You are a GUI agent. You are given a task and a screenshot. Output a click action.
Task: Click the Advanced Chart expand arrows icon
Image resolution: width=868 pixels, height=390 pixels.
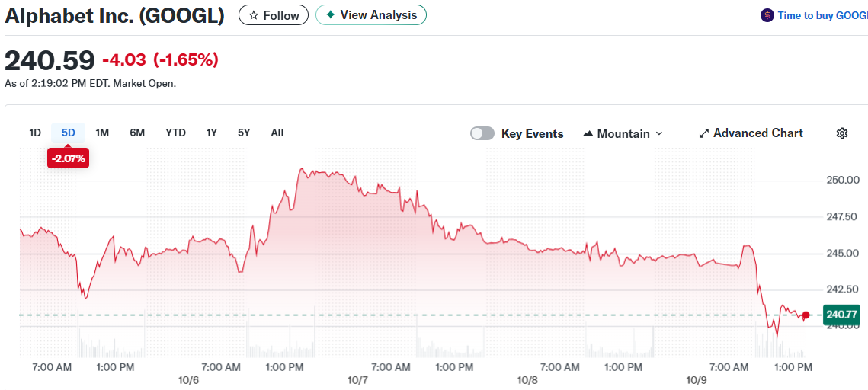pos(704,133)
